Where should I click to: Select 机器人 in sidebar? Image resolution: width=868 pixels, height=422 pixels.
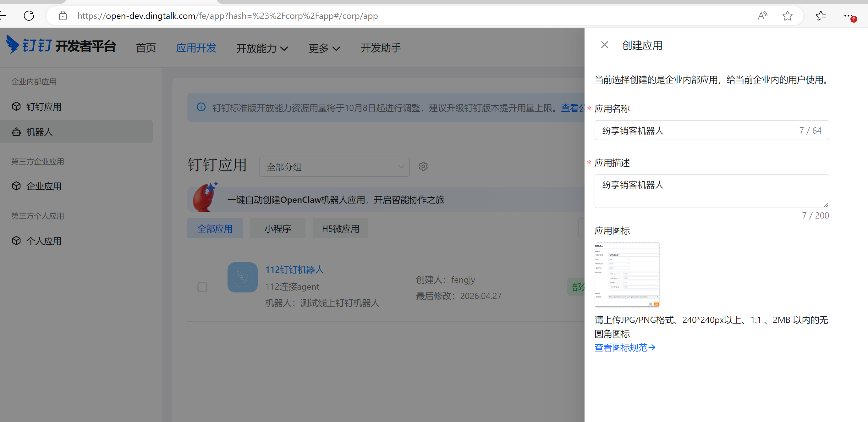pyautogui.click(x=76, y=131)
